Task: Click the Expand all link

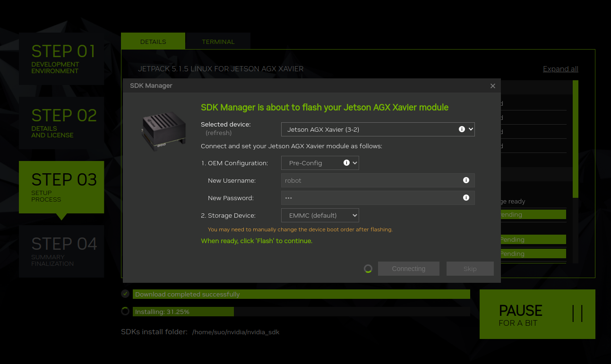Action: tap(560, 69)
